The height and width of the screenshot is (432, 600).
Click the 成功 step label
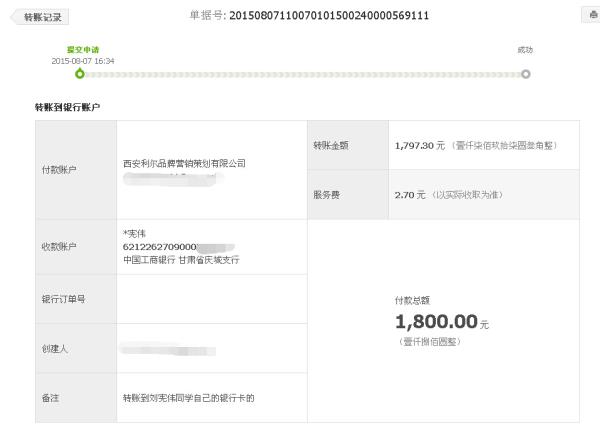525,50
